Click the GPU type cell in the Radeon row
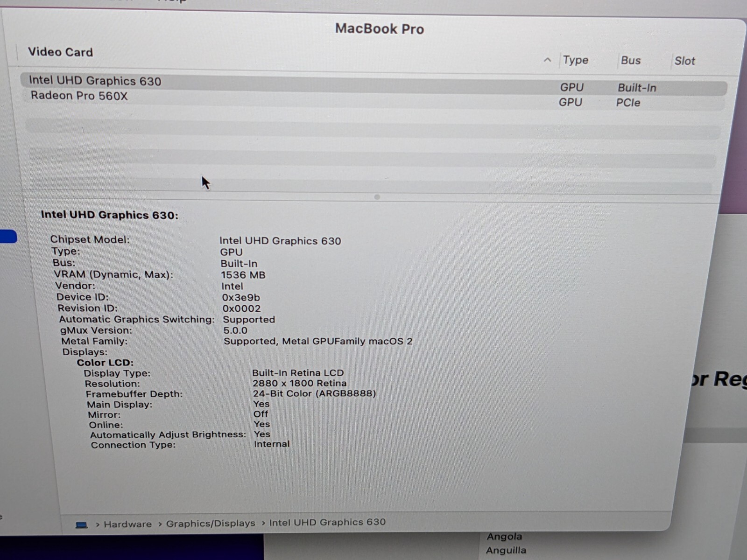Viewport: 747px width, 560px height. point(571,102)
